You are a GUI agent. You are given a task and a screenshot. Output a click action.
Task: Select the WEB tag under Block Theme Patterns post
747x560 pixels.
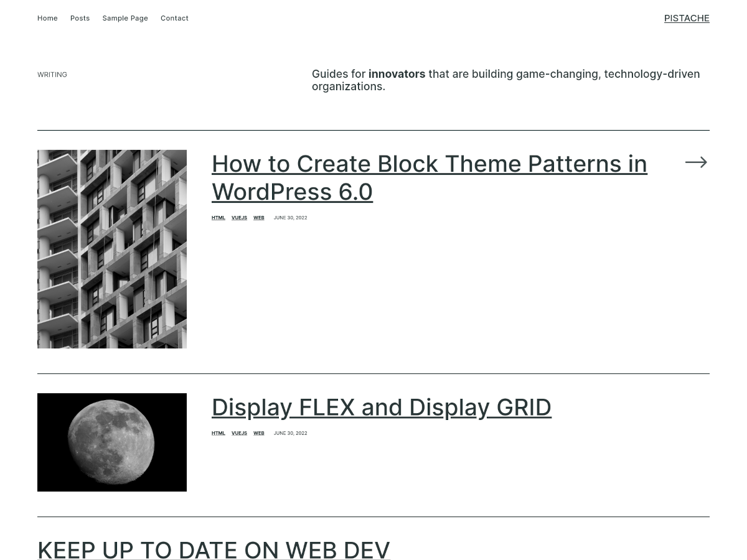point(258,218)
